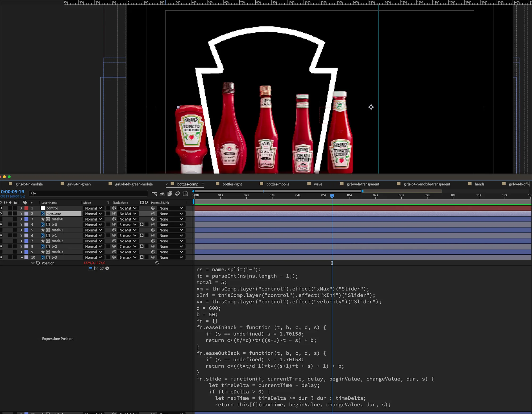Screen dimensions: 532x414
Task: Click the star shape icon of mask-0 layer
Action: point(43,219)
